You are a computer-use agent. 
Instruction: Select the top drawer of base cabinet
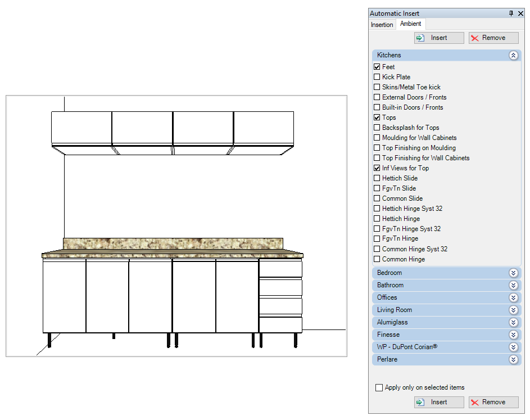pos(280,269)
